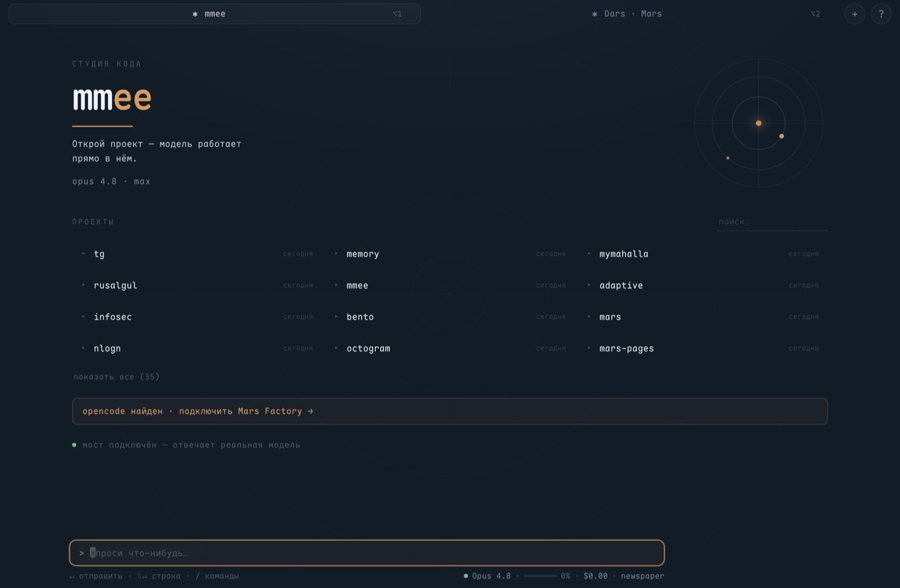Image resolution: width=900 pixels, height=588 pixels.
Task: Click показать все (35) link
Action: [x=116, y=377]
